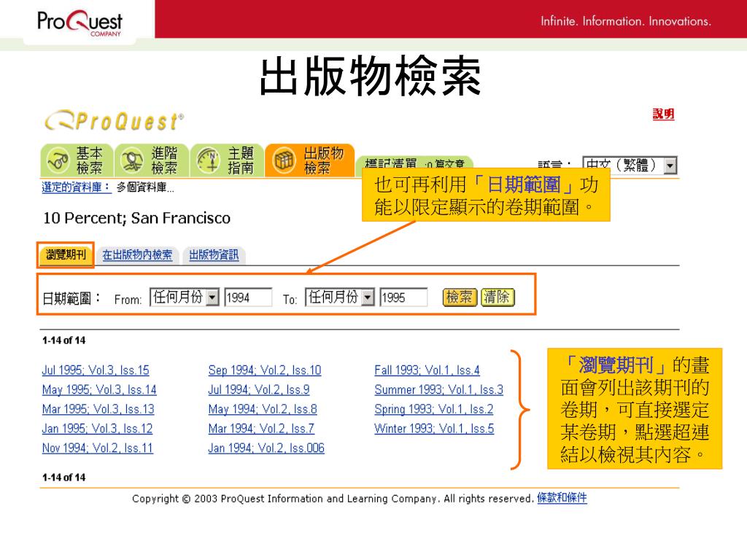Click the 選定的資料庫 selected databases link

coord(76,187)
